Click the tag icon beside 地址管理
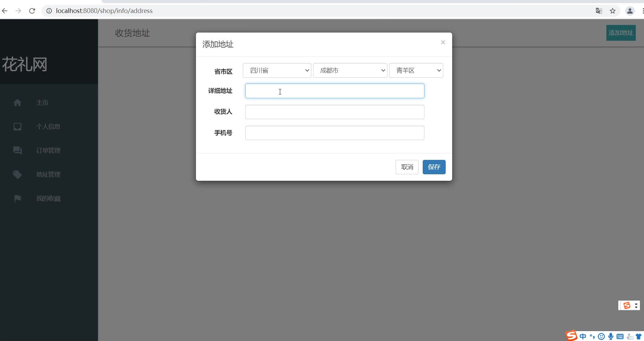 click(x=17, y=175)
